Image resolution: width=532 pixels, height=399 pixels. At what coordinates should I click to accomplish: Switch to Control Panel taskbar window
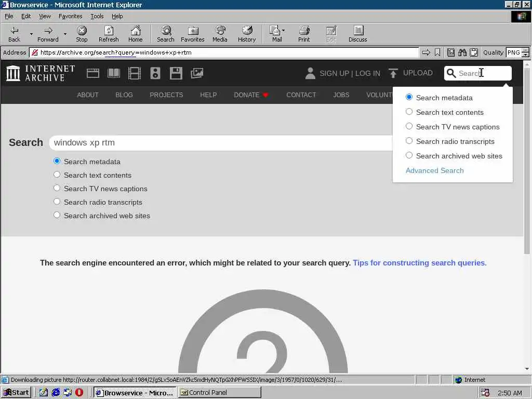[x=220, y=393]
